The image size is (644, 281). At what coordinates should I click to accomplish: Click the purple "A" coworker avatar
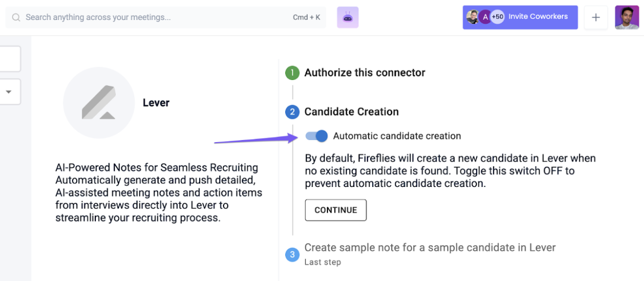tap(485, 17)
